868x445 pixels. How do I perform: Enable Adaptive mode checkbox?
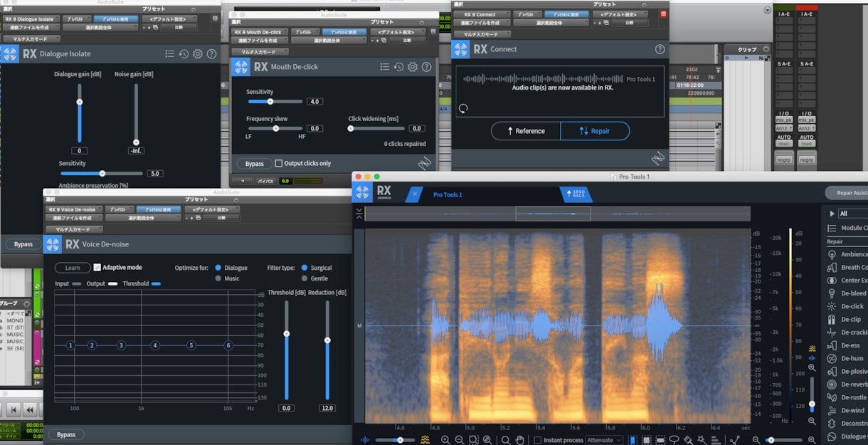pyautogui.click(x=97, y=268)
